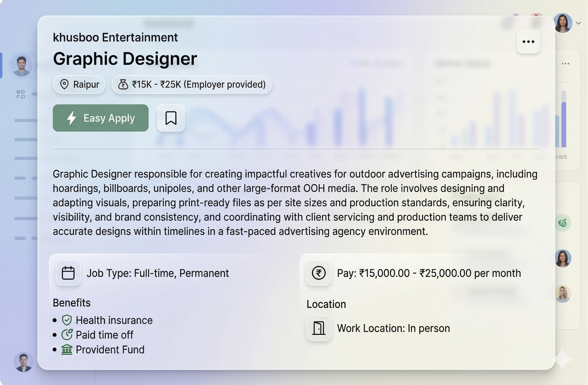Click the calendar Job Type icon
588x385 pixels.
coord(68,273)
